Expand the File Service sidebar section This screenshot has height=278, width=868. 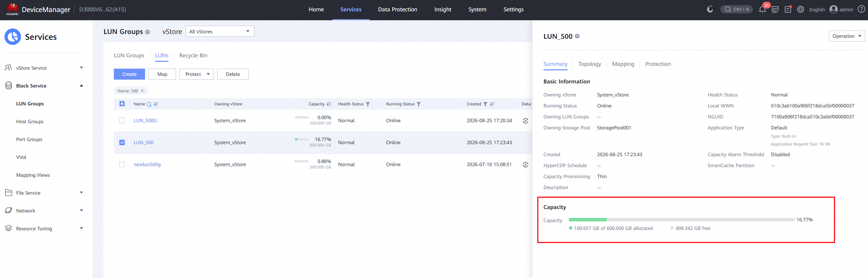(x=44, y=193)
